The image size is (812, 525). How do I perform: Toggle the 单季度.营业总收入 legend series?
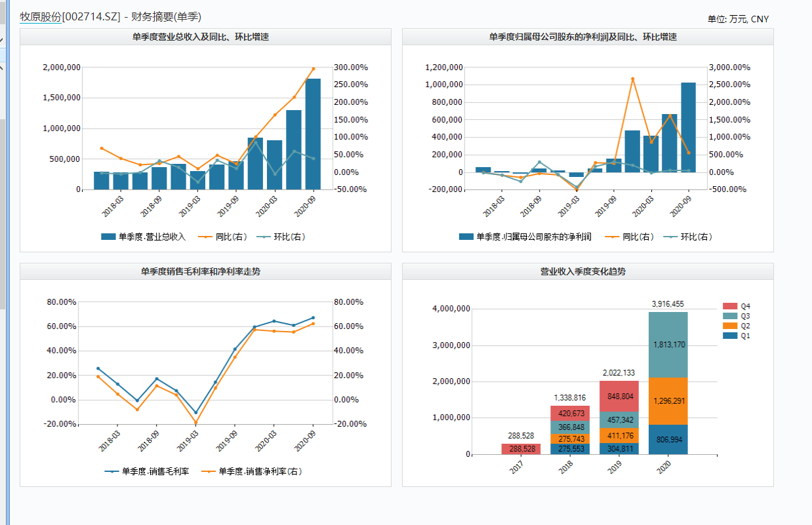click(x=144, y=237)
